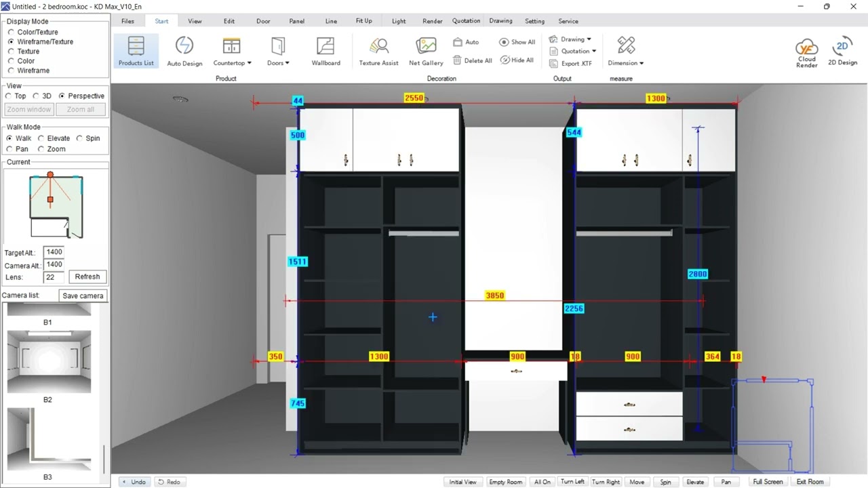Open Texture Assist
Image resolution: width=868 pixels, height=488 pixels.
(378, 51)
